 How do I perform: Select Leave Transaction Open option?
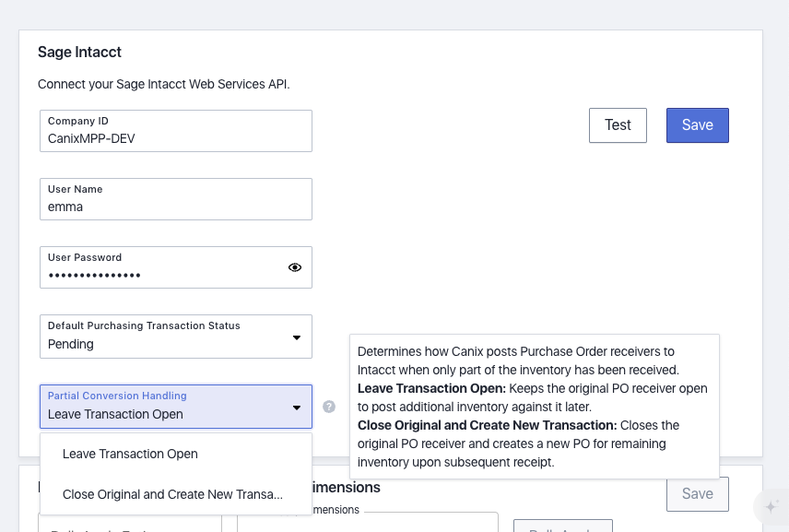coord(130,454)
